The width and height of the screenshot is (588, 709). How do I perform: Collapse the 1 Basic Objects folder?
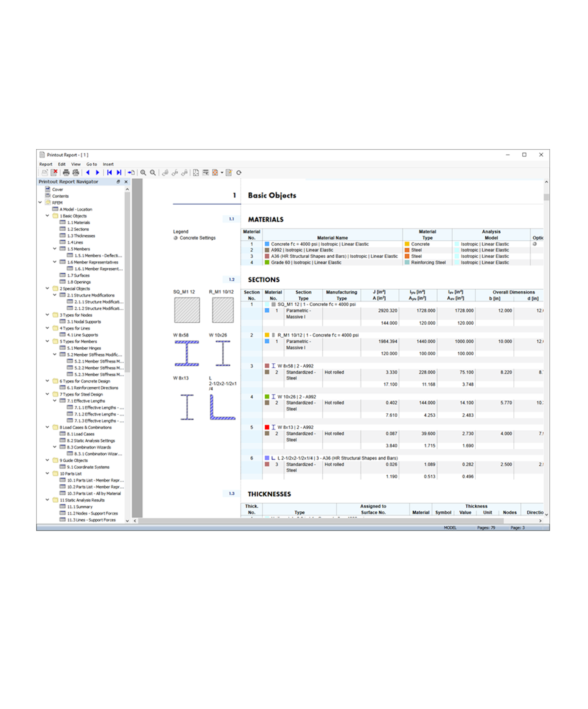point(47,216)
